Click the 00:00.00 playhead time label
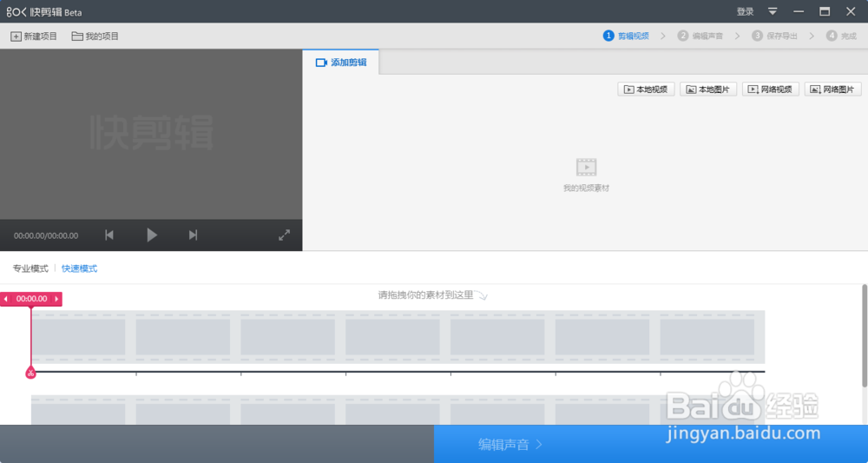 [x=31, y=299]
